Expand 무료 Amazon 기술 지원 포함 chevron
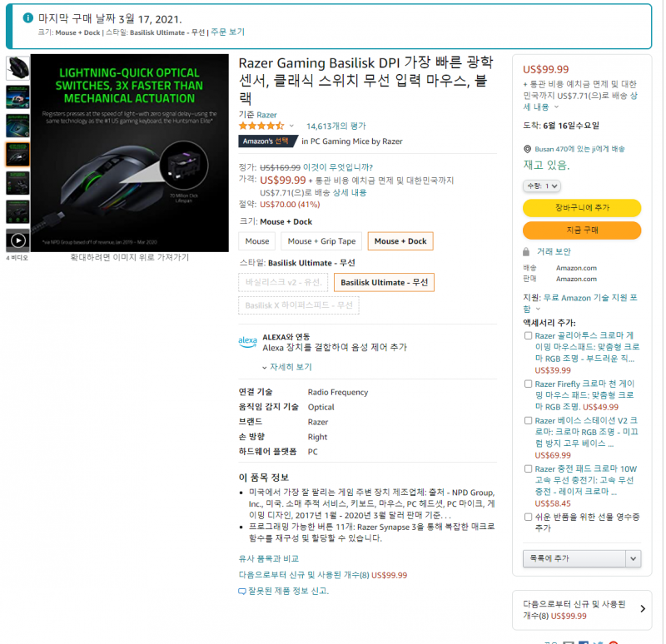 point(538,309)
